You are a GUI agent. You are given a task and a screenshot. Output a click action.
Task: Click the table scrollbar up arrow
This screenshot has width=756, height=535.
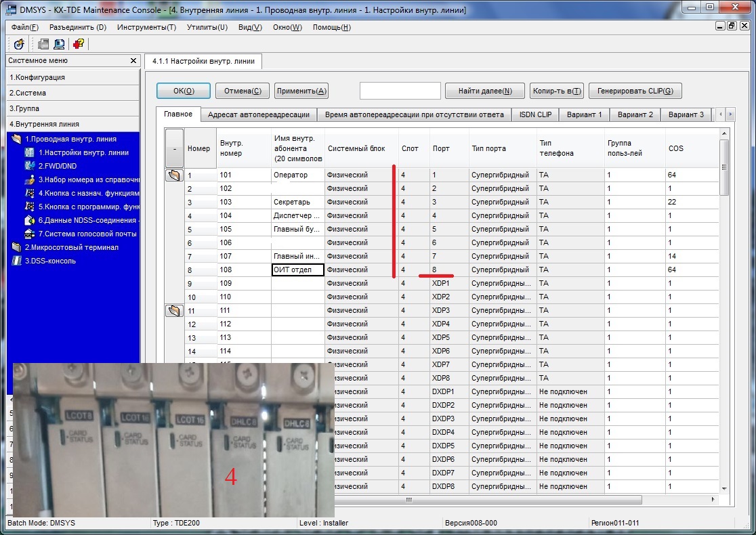(723, 133)
